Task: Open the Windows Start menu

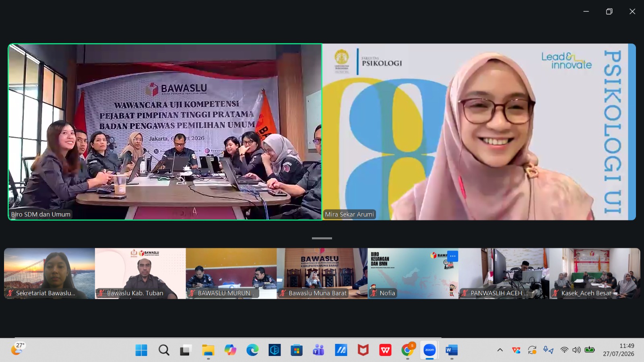Action: (x=141, y=350)
